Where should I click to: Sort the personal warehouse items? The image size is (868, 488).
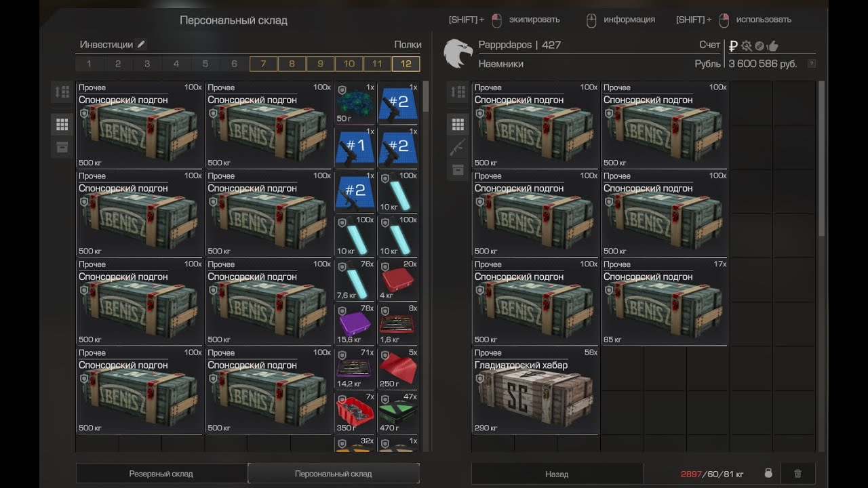[x=62, y=92]
